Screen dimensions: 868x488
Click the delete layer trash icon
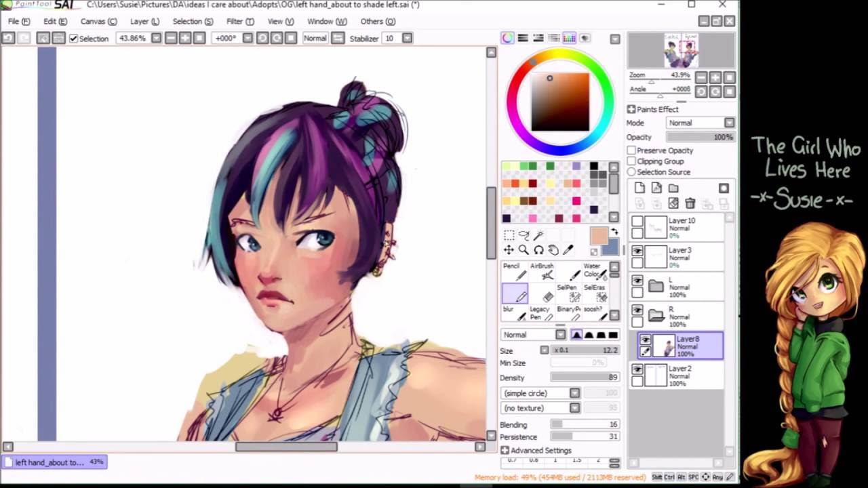(690, 203)
